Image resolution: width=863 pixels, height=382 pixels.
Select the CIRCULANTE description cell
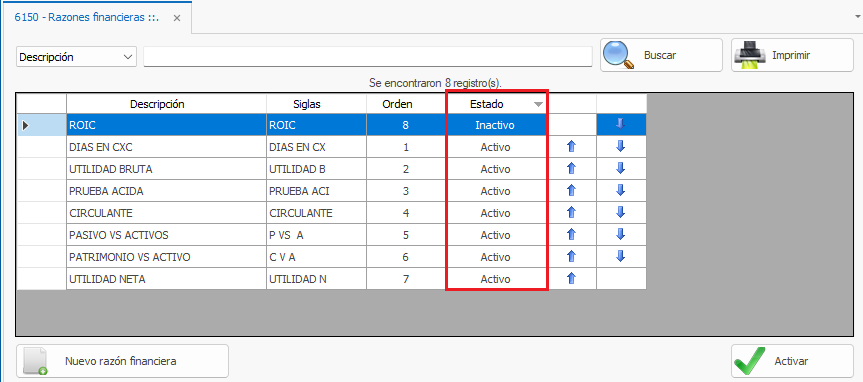point(166,212)
